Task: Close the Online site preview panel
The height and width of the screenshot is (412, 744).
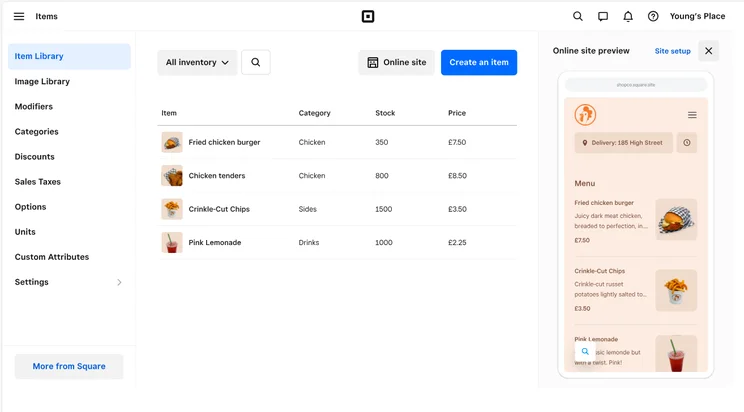Action: click(708, 51)
